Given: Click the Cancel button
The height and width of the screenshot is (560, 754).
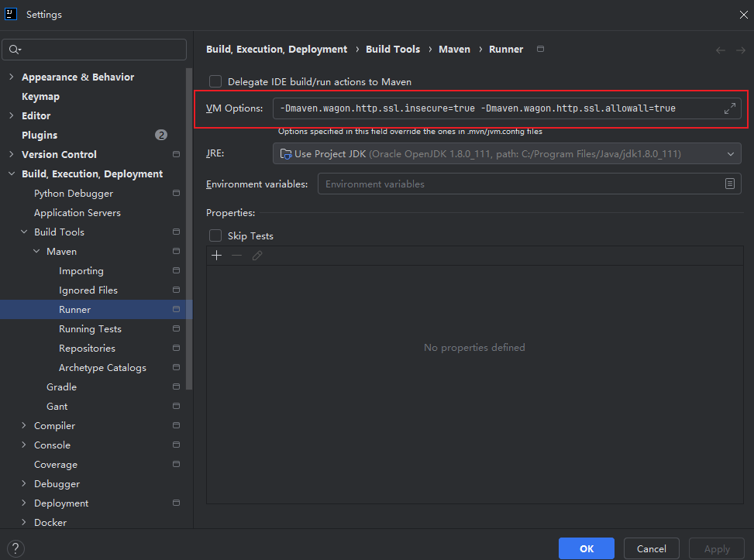Looking at the screenshot, I should (x=651, y=548).
